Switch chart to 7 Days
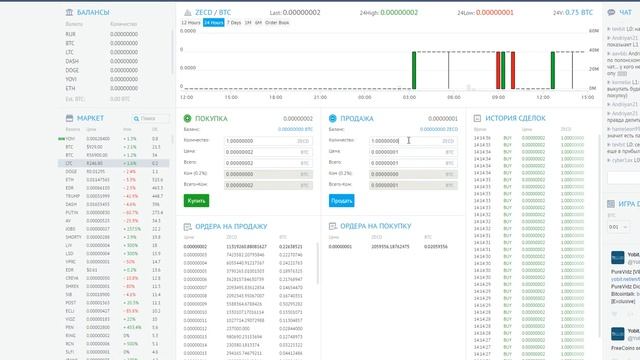 coord(234,22)
